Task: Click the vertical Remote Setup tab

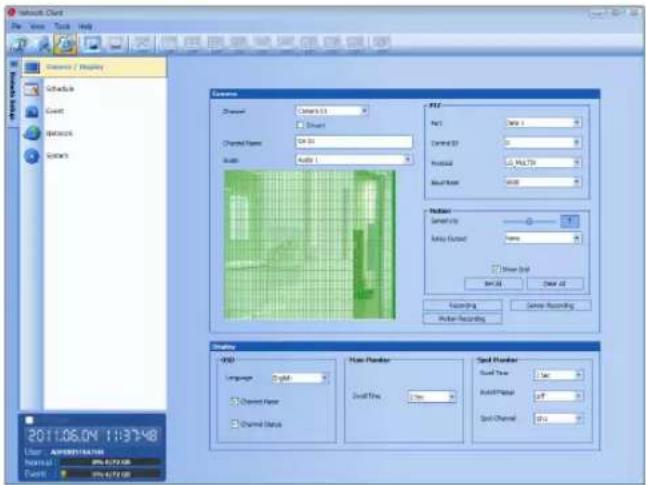Action: [13, 92]
